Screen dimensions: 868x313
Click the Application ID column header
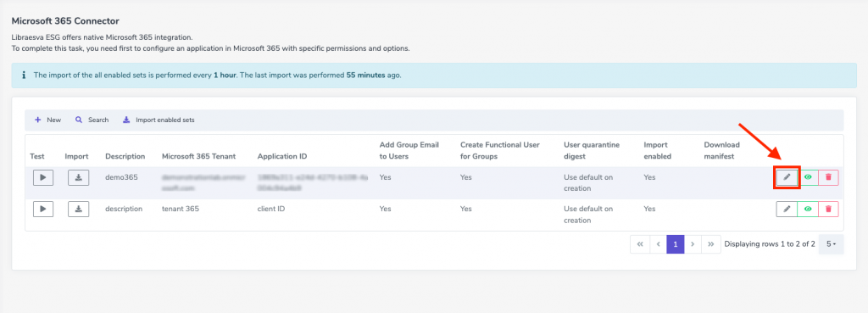282,156
